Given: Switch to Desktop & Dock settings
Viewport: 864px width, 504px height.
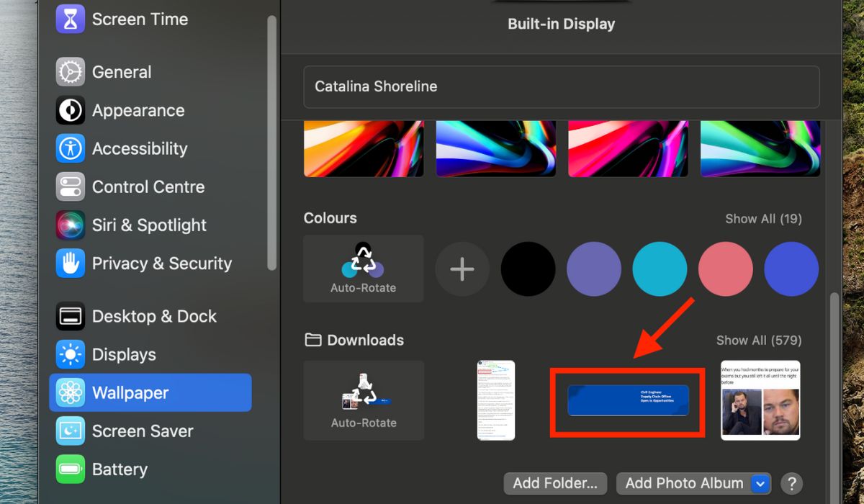Looking at the screenshot, I should click(x=70, y=316).
